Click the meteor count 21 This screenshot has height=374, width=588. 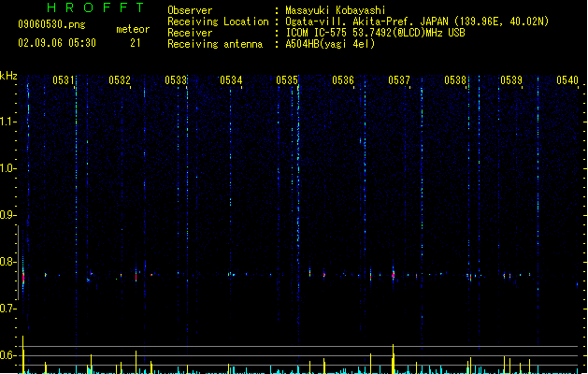click(x=136, y=43)
